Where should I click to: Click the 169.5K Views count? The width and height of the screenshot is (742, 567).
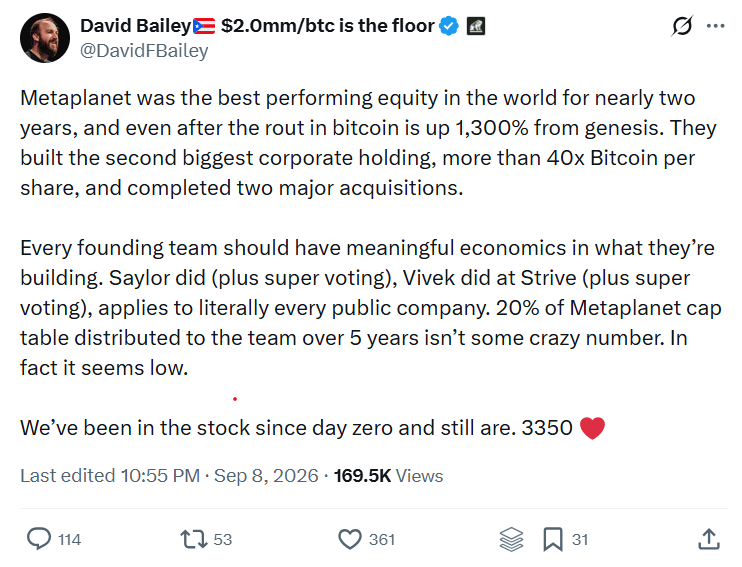[x=388, y=476]
